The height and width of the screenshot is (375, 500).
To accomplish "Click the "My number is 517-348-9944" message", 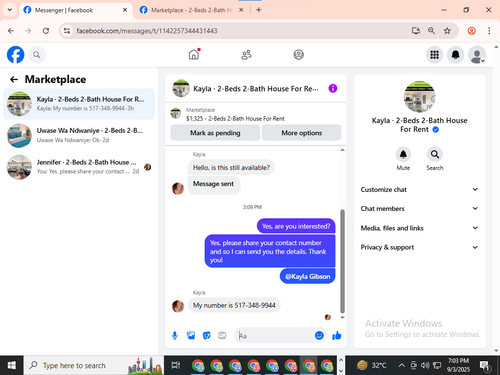I will (234, 305).
